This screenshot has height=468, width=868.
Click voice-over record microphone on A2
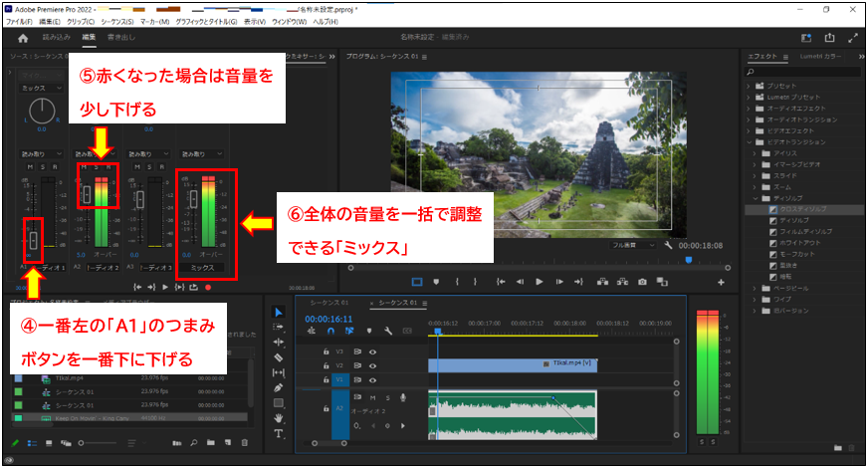click(x=403, y=397)
